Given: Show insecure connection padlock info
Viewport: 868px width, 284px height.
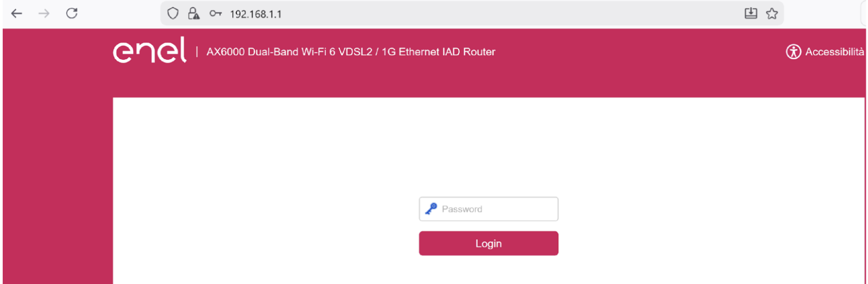Looking at the screenshot, I should click(194, 13).
